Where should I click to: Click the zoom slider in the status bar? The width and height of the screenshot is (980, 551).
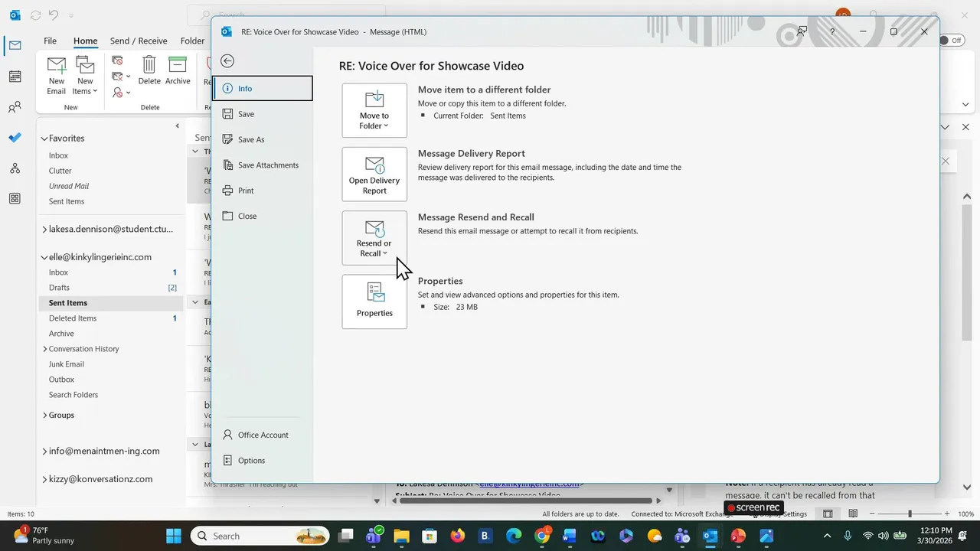[x=910, y=514]
